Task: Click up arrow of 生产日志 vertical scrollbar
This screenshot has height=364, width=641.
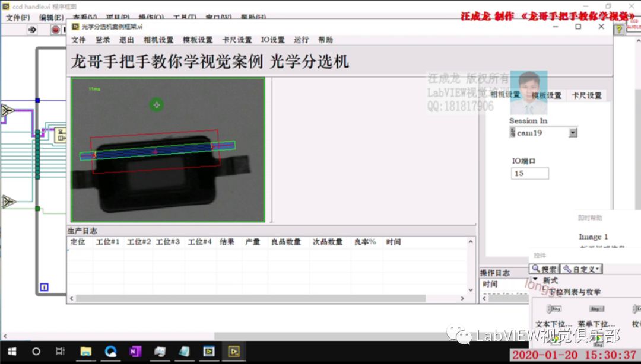Action: pos(471,242)
